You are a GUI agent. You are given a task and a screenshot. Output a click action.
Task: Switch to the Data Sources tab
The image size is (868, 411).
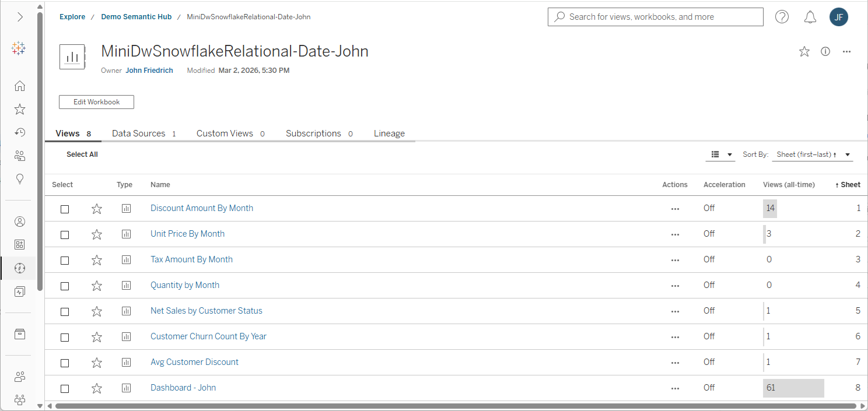[x=143, y=134]
